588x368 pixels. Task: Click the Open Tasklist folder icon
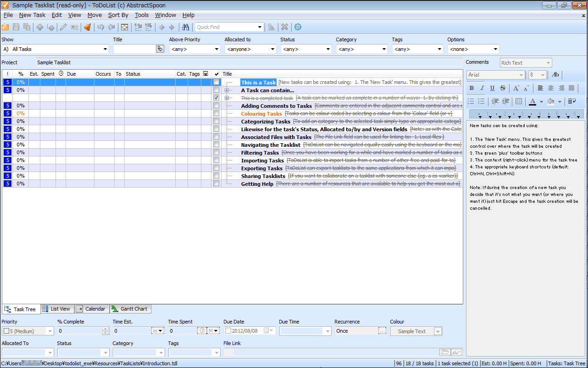click(6, 27)
